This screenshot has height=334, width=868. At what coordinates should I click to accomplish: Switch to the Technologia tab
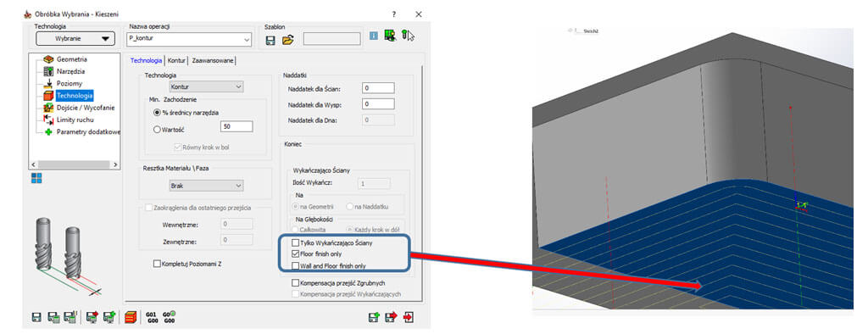(146, 60)
